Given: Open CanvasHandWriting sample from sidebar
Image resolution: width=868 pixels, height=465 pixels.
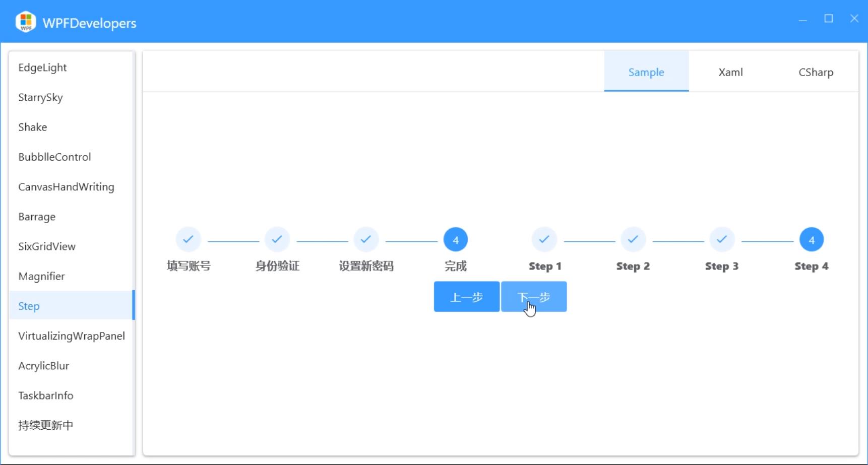Looking at the screenshot, I should point(72,186).
